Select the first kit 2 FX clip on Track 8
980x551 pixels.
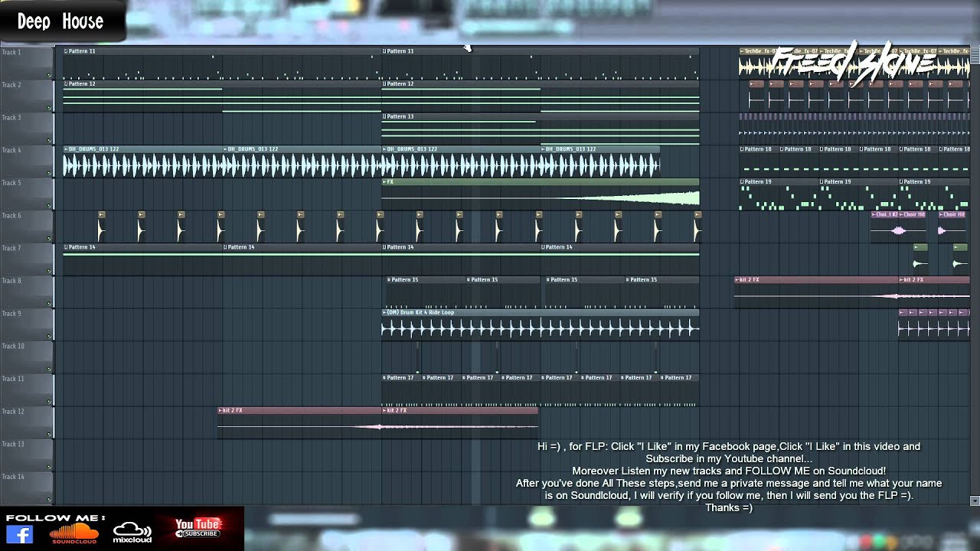815,292
